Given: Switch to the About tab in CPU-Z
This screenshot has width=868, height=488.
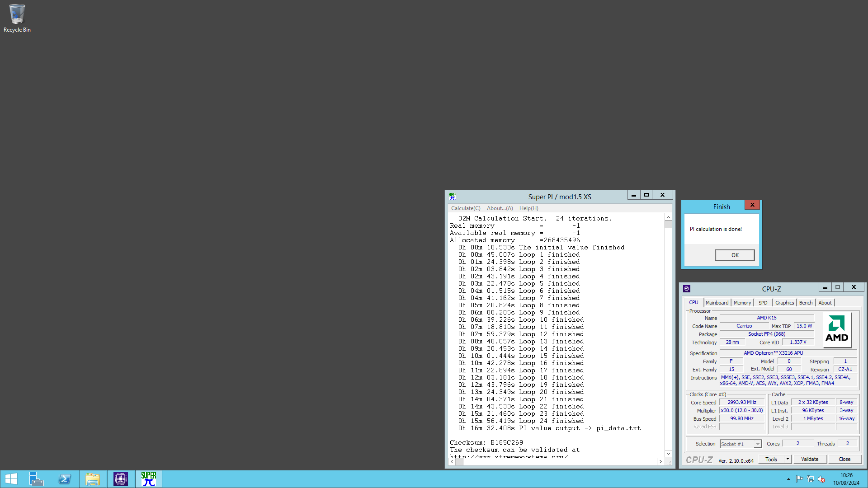Looking at the screenshot, I should [x=825, y=303].
